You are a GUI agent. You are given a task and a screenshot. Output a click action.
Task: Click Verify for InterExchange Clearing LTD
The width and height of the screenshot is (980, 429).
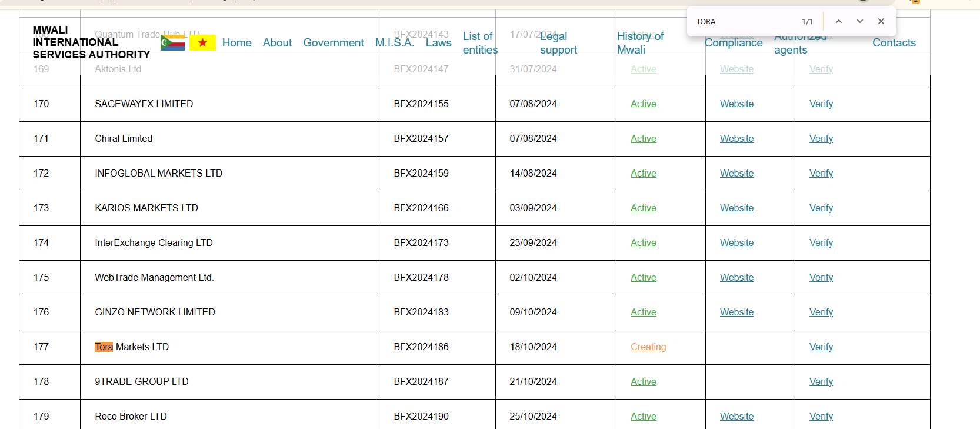coord(821,243)
